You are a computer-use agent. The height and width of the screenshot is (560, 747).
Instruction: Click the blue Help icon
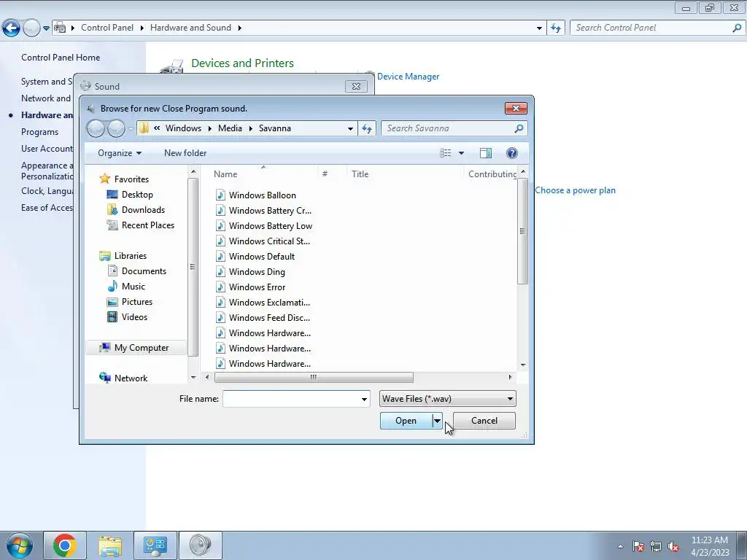tap(511, 153)
